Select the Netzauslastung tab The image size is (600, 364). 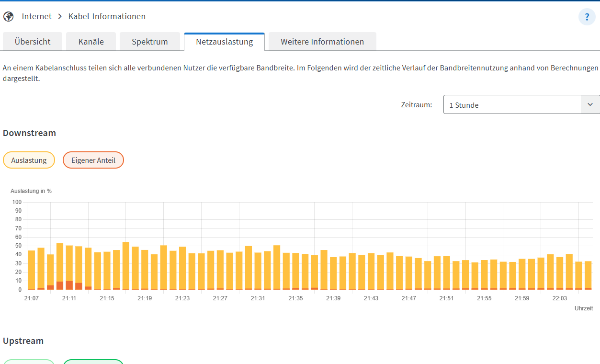click(x=224, y=42)
